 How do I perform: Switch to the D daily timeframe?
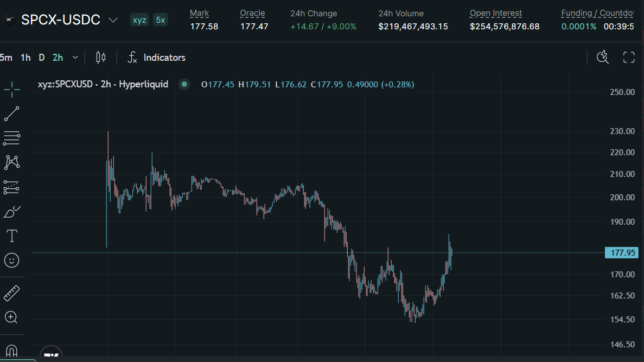tap(41, 58)
